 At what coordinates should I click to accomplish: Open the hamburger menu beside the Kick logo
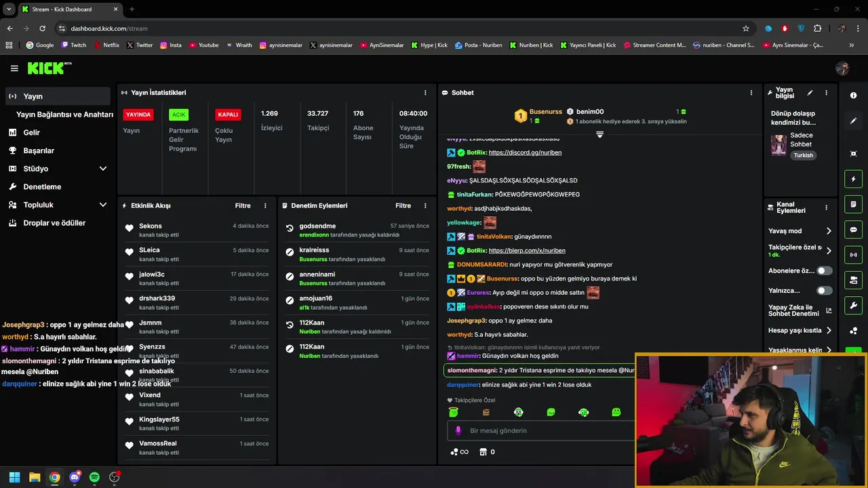[x=14, y=68]
